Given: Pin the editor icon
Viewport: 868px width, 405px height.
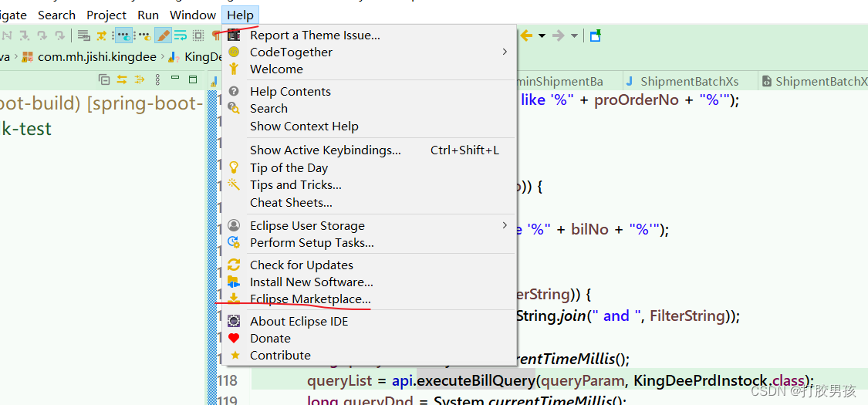Looking at the screenshot, I should pyautogui.click(x=595, y=35).
